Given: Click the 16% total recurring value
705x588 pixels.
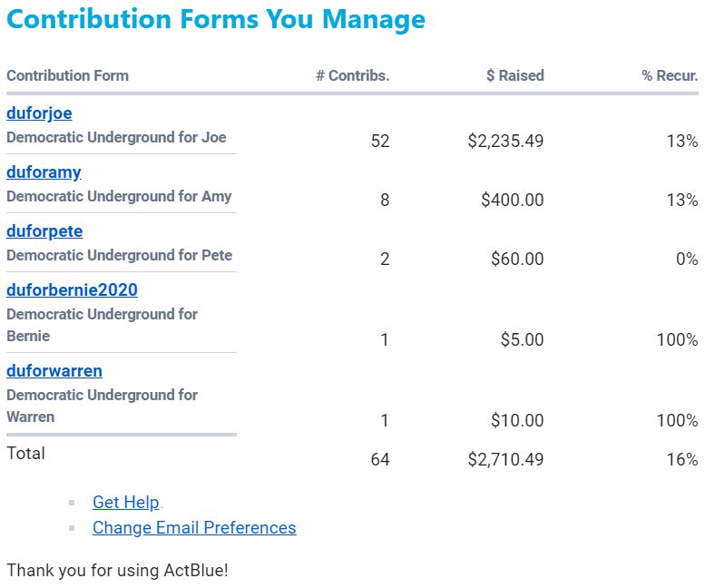Looking at the screenshot, I should point(681,459).
